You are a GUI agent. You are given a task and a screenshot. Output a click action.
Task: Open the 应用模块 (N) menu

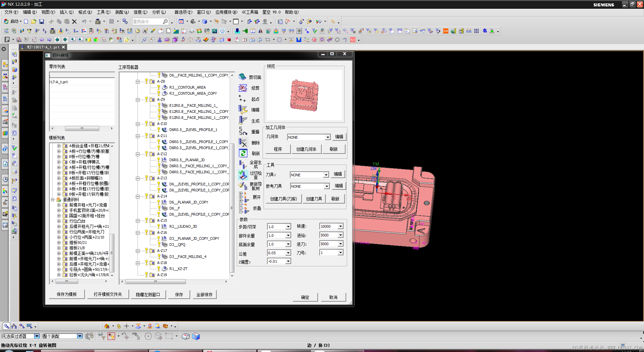pos(226,12)
